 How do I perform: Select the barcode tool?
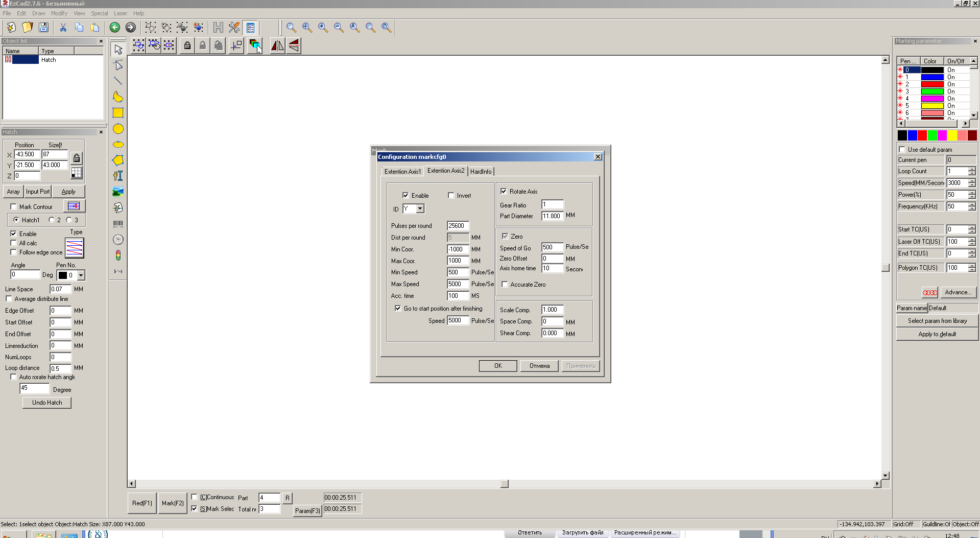(118, 224)
